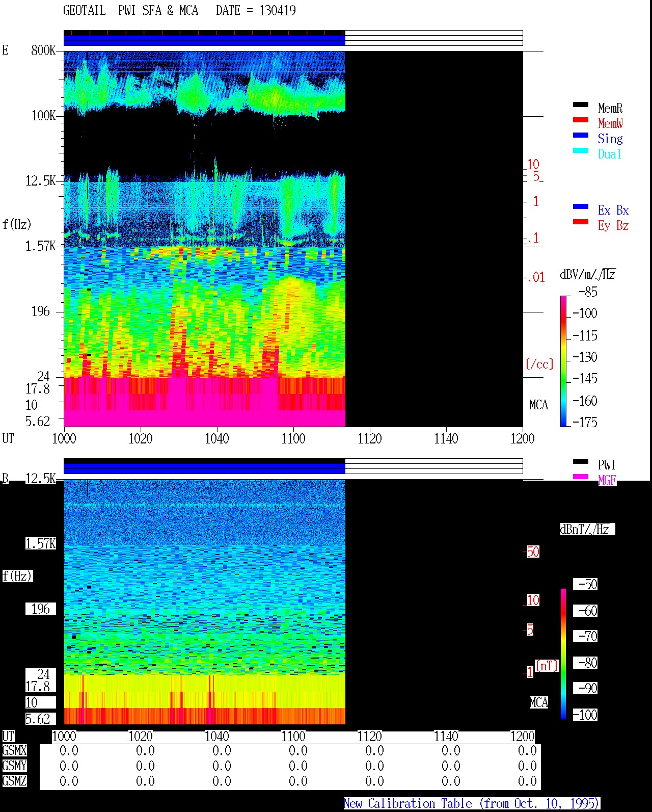Select the Ex Bx legend label

click(x=613, y=210)
